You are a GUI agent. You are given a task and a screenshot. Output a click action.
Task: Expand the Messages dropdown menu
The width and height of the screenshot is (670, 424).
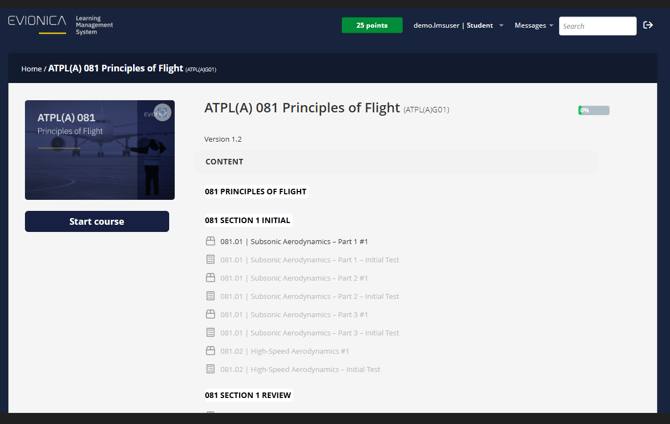[x=533, y=25]
